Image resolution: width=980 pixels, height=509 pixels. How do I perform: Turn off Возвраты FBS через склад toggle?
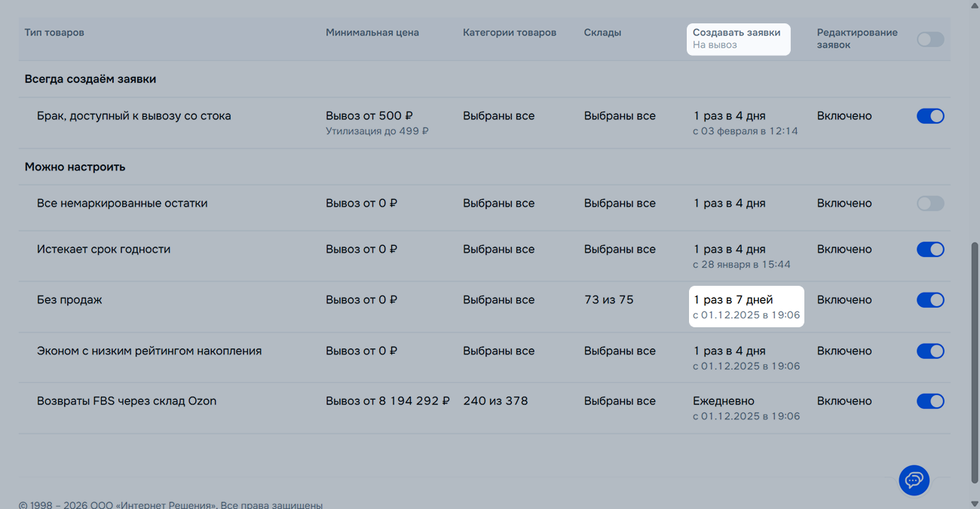tap(930, 401)
